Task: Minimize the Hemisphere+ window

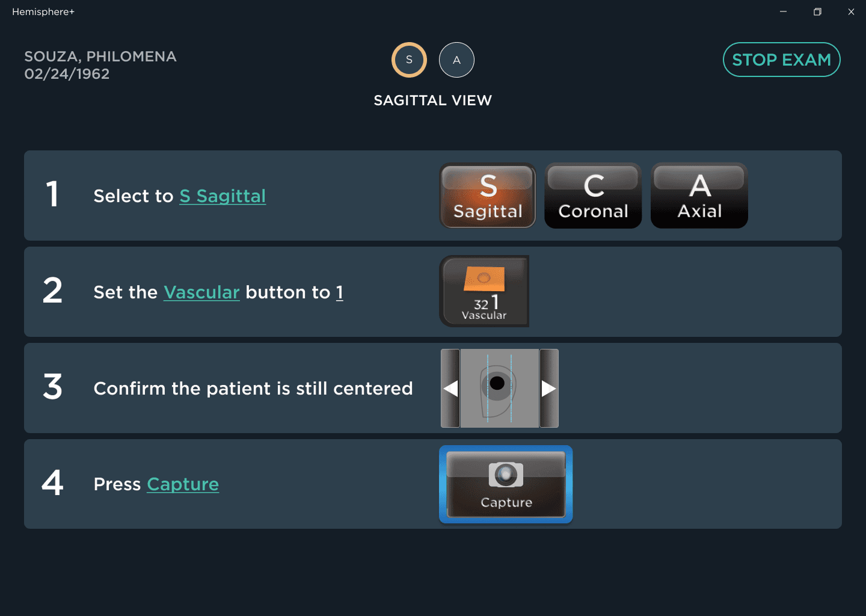Action: click(x=783, y=12)
